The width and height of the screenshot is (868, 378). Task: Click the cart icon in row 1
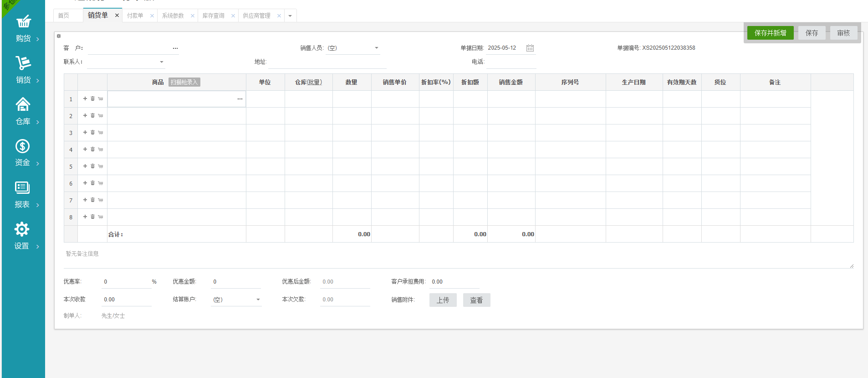[x=101, y=98]
